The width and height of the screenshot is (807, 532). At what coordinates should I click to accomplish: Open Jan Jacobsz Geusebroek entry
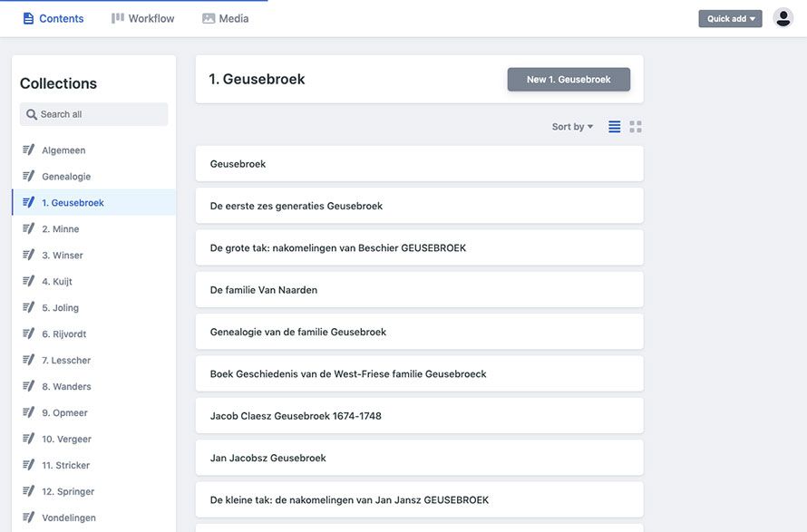(x=420, y=458)
